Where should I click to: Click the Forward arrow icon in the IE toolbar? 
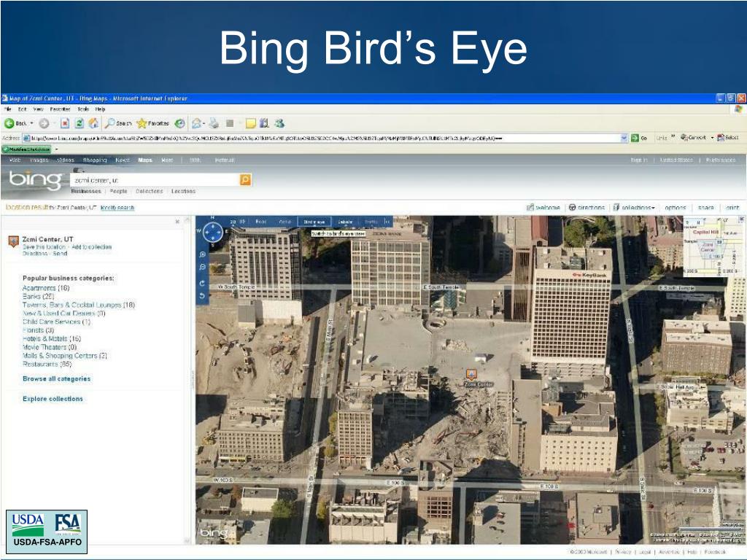44,123
